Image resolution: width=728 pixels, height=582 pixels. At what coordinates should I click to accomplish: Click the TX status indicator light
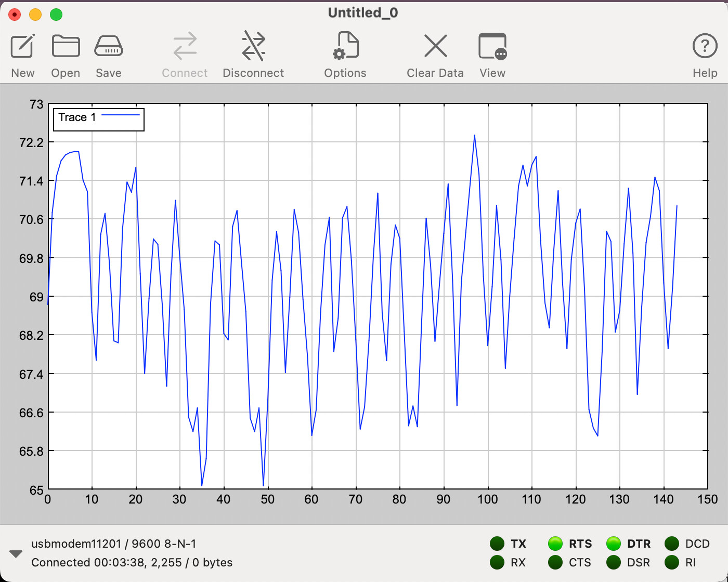[x=497, y=544]
